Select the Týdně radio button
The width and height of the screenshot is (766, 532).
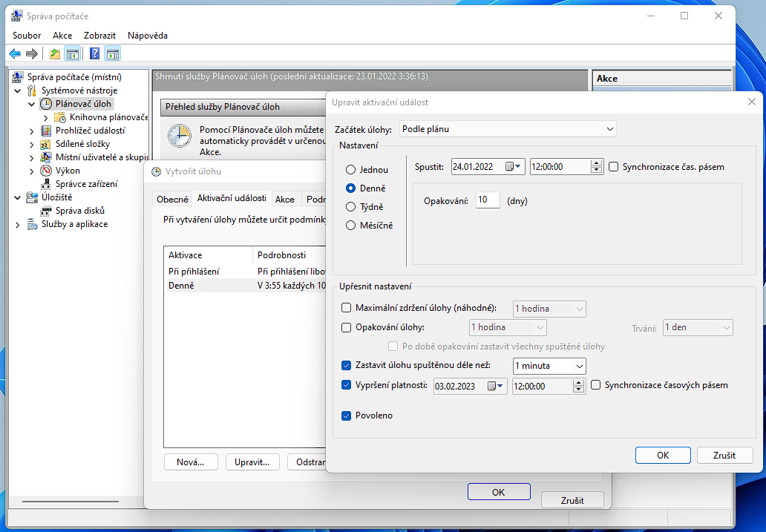tap(351, 207)
